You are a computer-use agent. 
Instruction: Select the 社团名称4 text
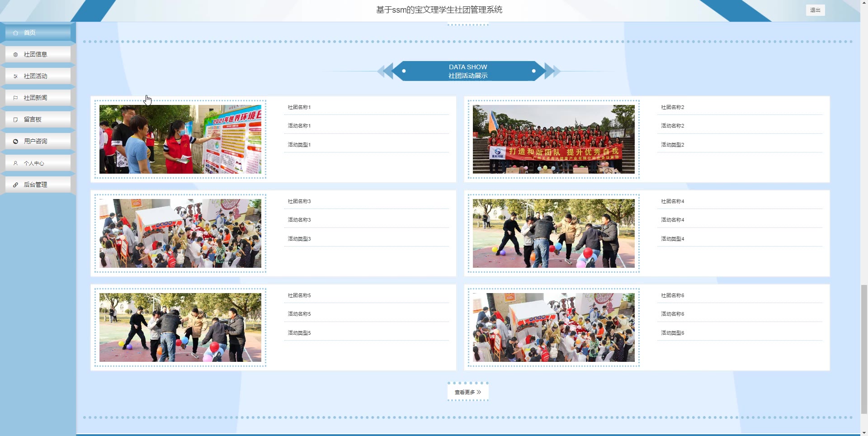[x=673, y=201]
